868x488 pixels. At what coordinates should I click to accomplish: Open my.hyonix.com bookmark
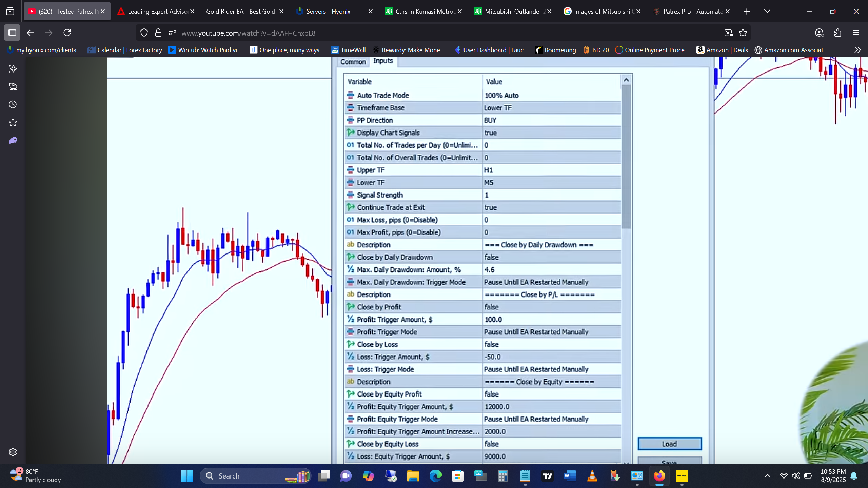click(x=44, y=50)
